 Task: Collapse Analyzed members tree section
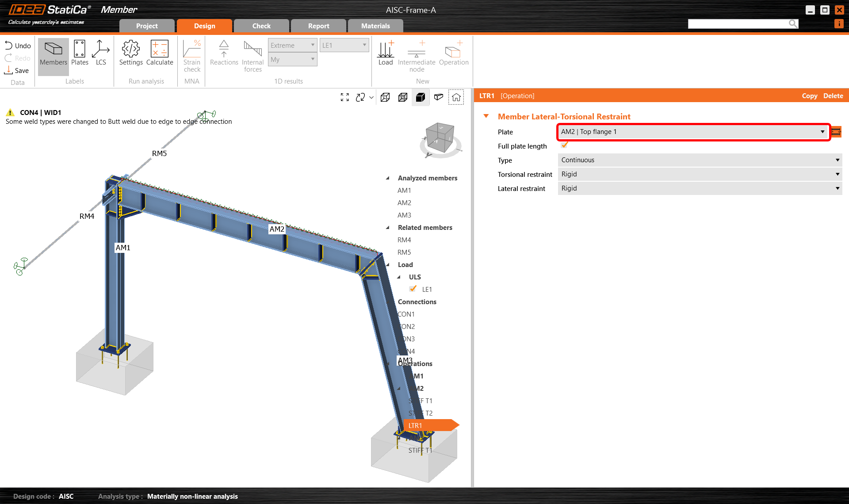[388, 178]
